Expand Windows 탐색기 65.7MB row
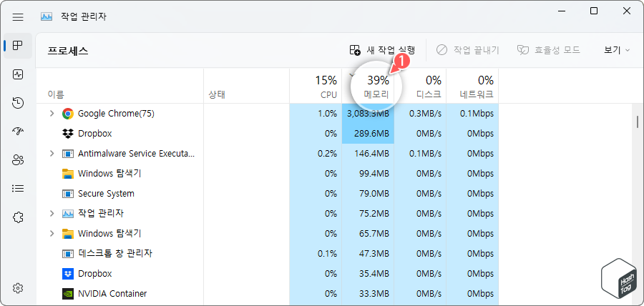This screenshot has width=644, height=306. click(52, 234)
